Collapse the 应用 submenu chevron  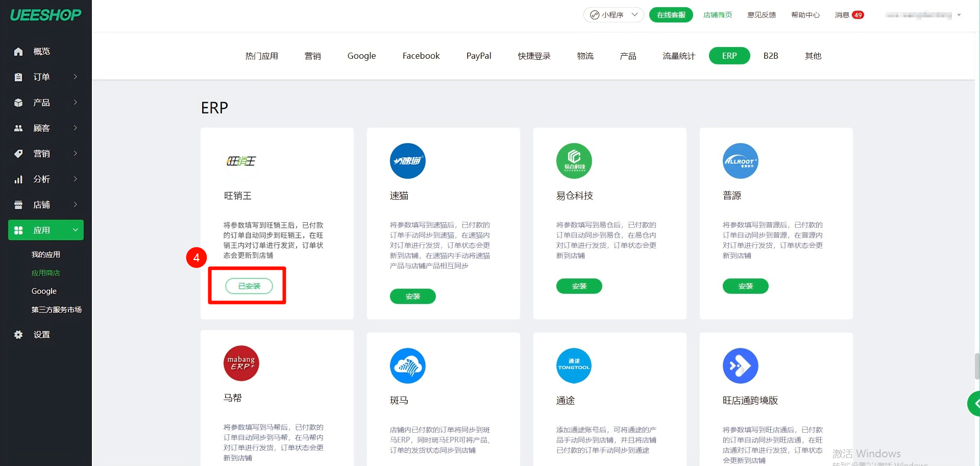point(76,230)
